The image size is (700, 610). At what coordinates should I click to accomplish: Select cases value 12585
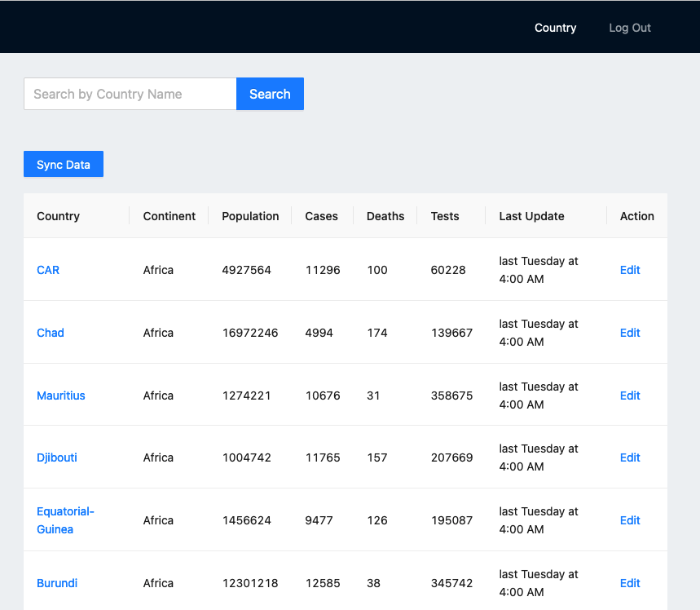[x=323, y=583]
